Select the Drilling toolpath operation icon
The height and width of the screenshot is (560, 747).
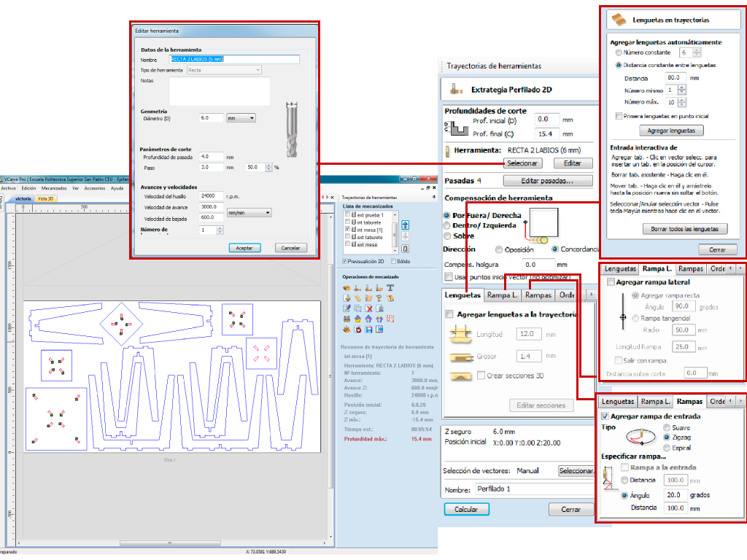[379, 288]
